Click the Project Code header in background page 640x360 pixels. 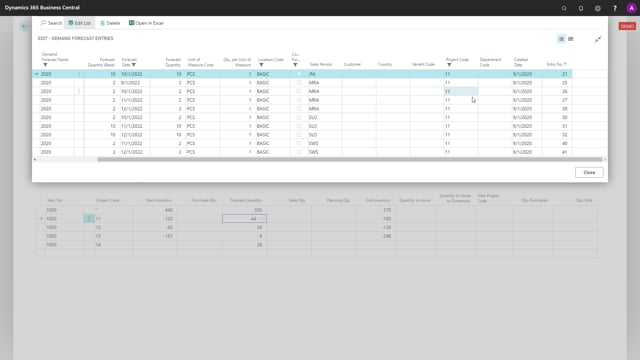point(108,200)
